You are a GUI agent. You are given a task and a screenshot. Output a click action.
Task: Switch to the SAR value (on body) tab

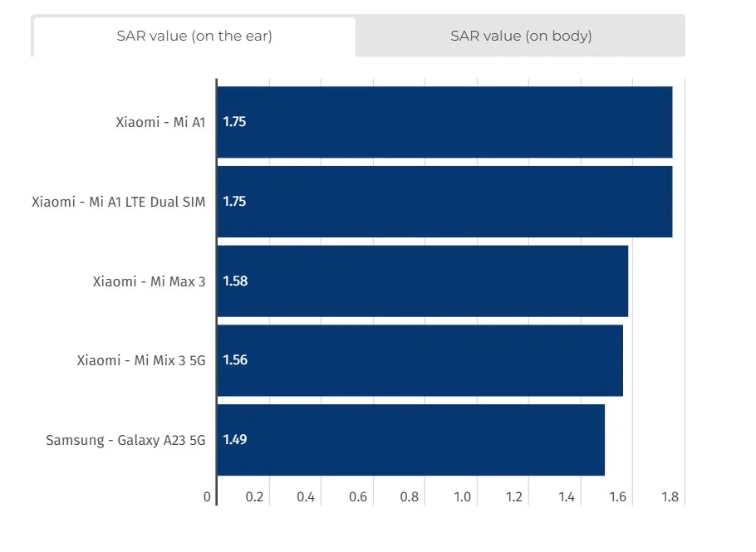click(x=521, y=36)
